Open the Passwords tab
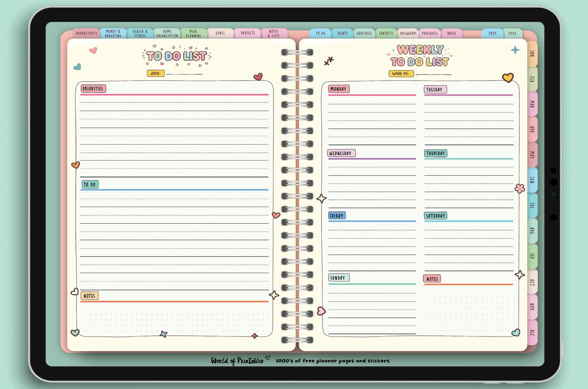The height and width of the screenshot is (389, 588). [x=408, y=33]
